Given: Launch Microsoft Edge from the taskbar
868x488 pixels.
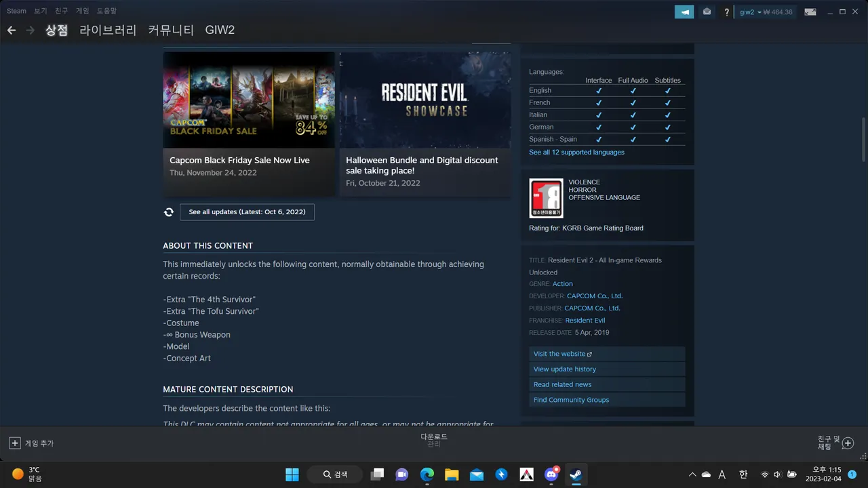Looking at the screenshot, I should coord(427,474).
